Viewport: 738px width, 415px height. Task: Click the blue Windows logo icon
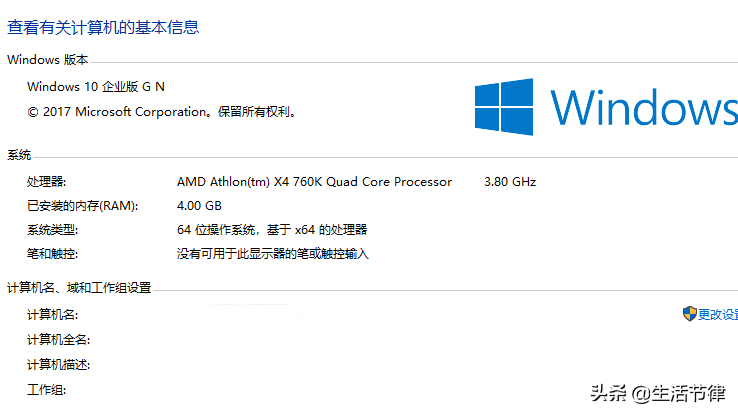pos(504,107)
